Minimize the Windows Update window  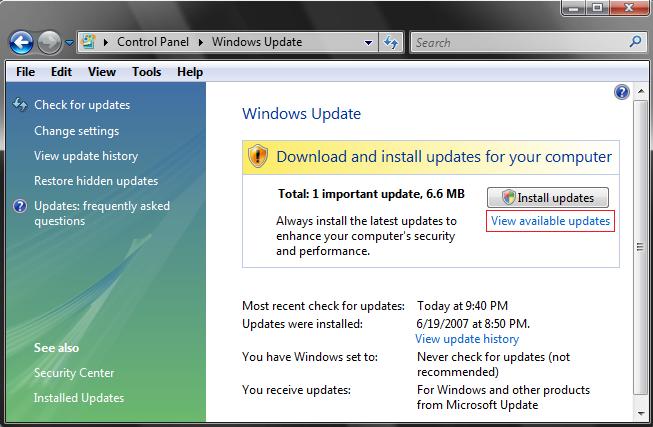click(x=573, y=7)
